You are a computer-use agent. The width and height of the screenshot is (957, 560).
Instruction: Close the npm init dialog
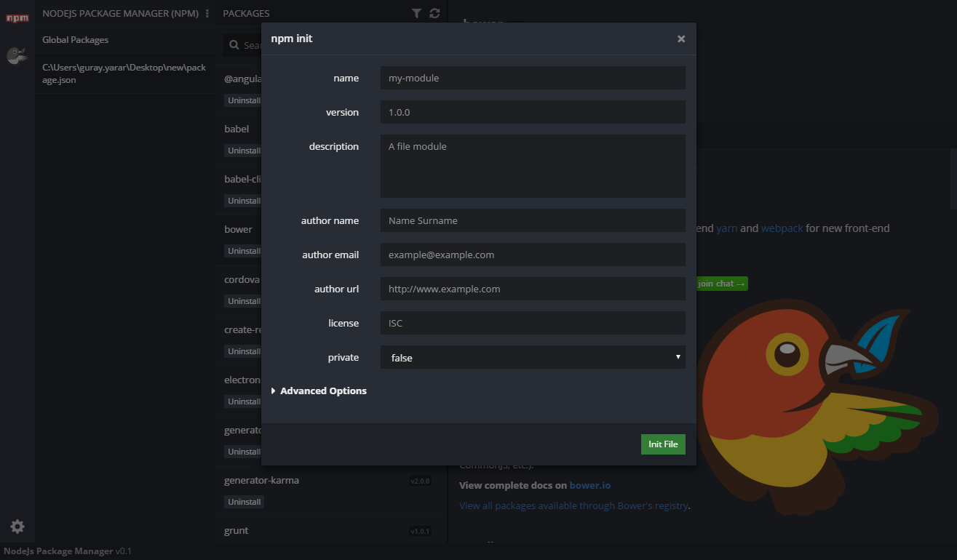pyautogui.click(x=681, y=39)
